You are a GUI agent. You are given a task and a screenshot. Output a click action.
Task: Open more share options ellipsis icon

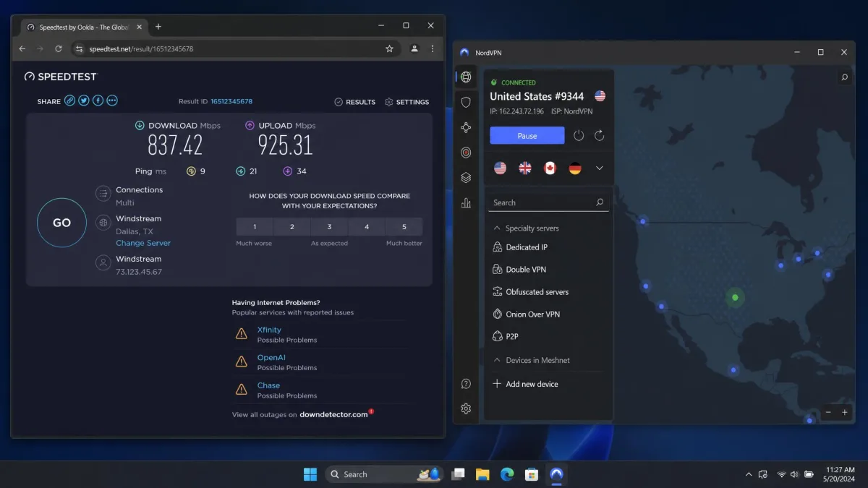pos(112,100)
